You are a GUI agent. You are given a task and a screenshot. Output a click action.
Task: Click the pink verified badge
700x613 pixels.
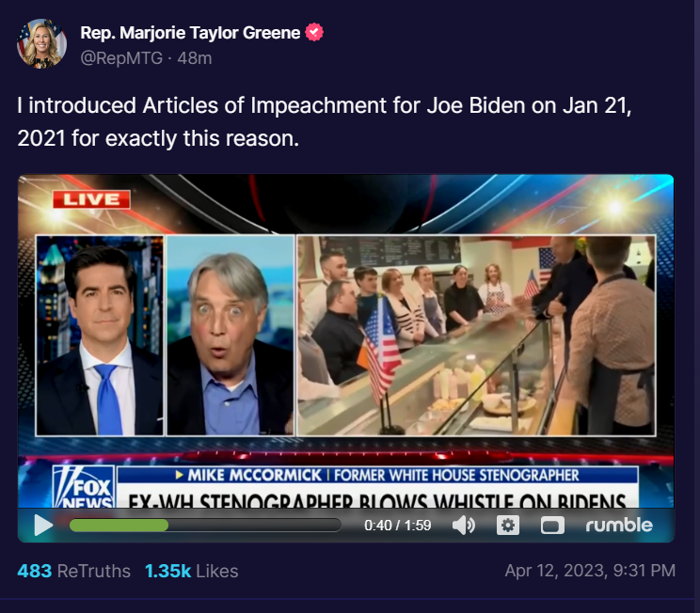coord(314,32)
